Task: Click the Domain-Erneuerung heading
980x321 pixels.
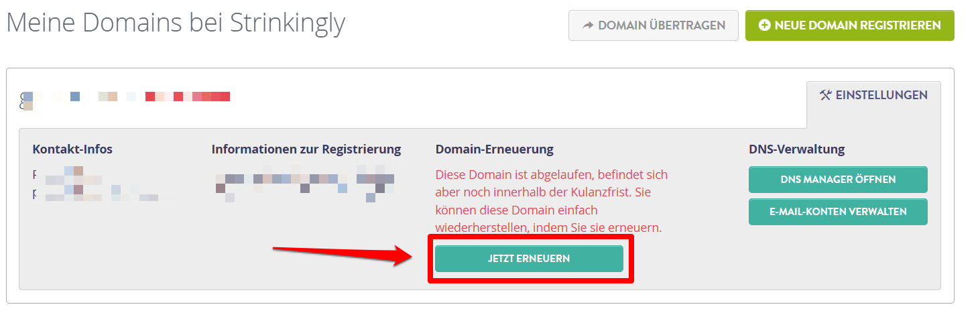Action: [x=495, y=149]
